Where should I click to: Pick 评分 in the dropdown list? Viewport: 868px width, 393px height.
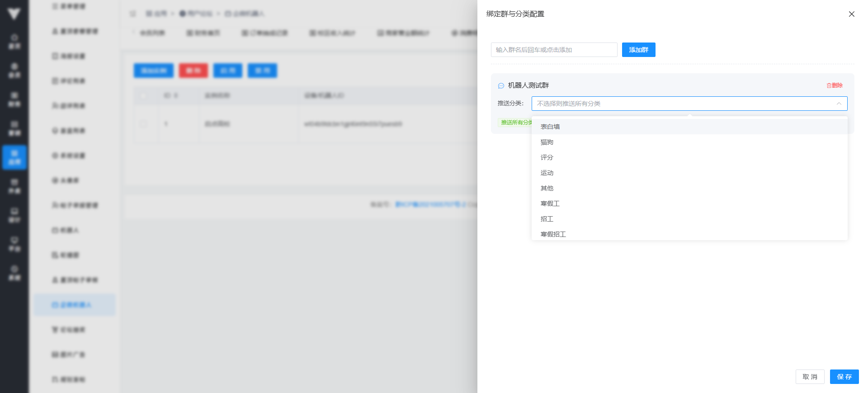(x=547, y=157)
